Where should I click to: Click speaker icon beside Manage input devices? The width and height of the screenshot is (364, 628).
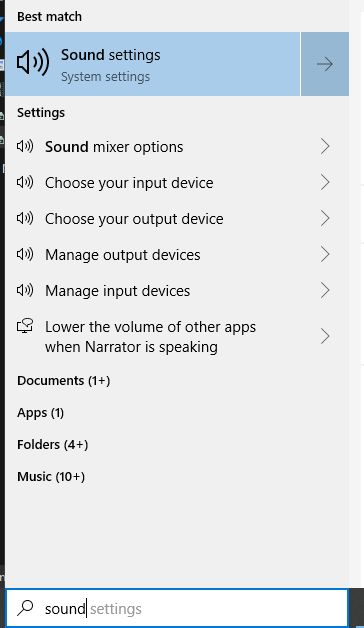click(x=25, y=290)
